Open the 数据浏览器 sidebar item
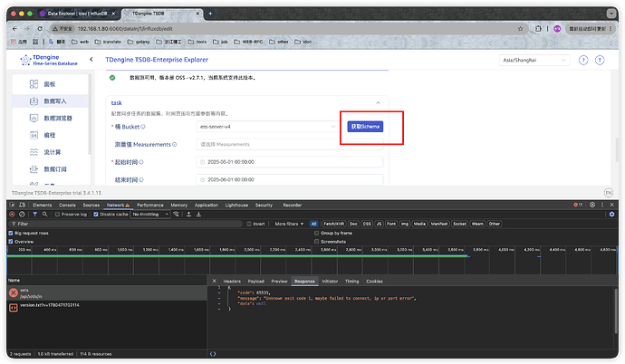Screen dimensions: 625x364 (x=50, y=119)
